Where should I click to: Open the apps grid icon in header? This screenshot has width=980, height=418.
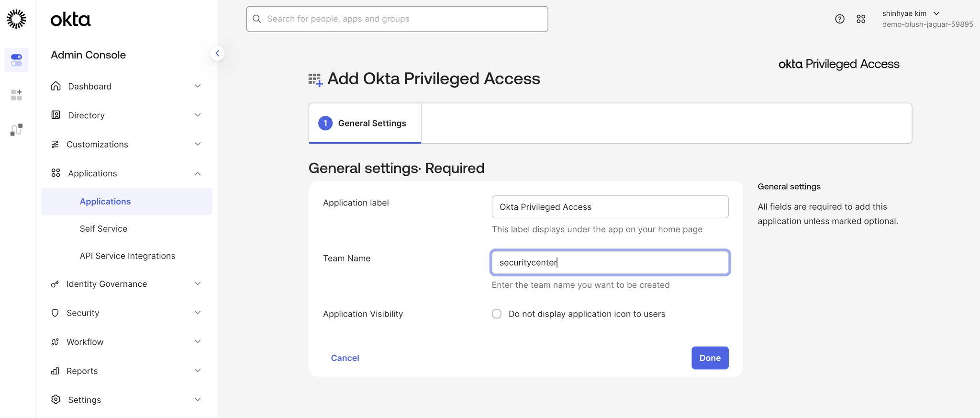(x=861, y=19)
